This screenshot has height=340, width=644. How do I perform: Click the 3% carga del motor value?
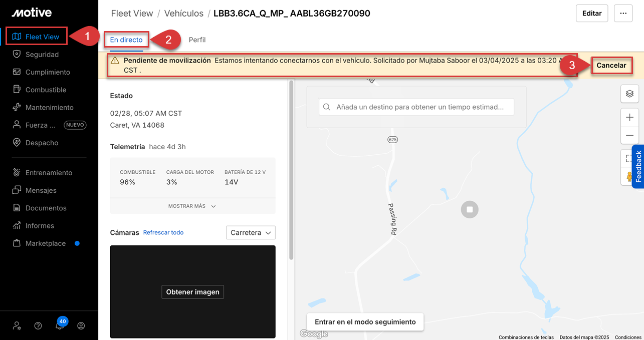point(172,182)
